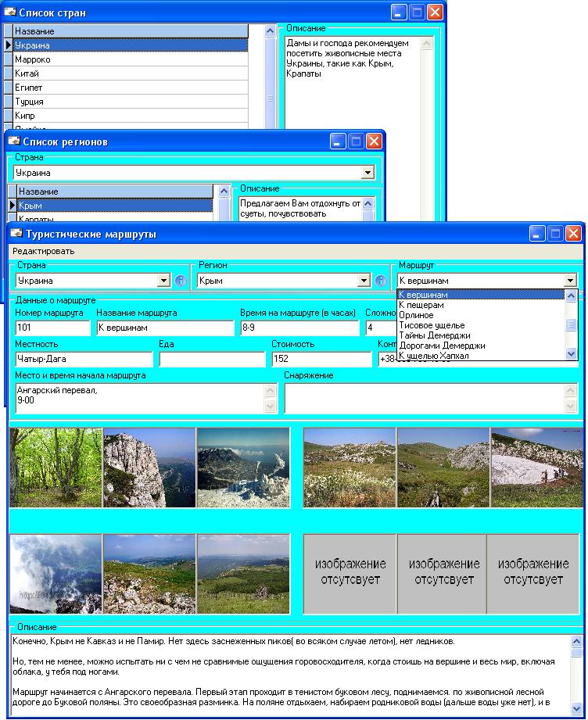The height and width of the screenshot is (720, 588).
Task: Expand the Страна dropdown in Список регионов
Action: [367, 173]
